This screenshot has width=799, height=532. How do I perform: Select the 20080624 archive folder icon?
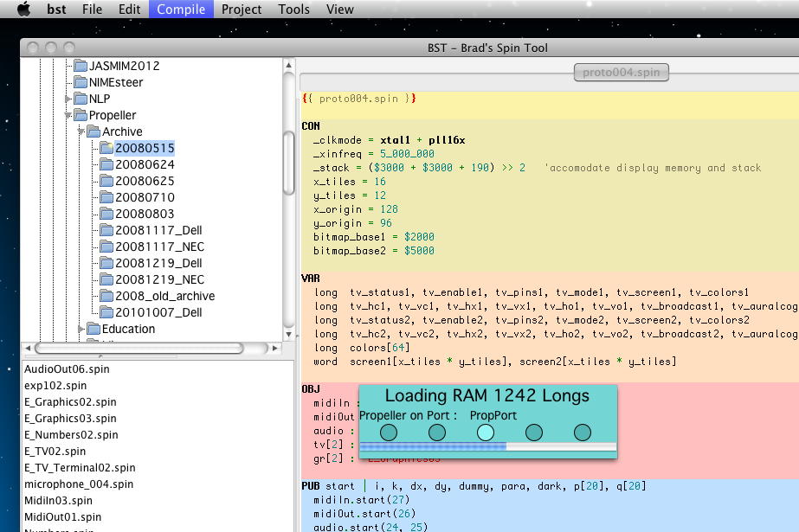pos(106,164)
